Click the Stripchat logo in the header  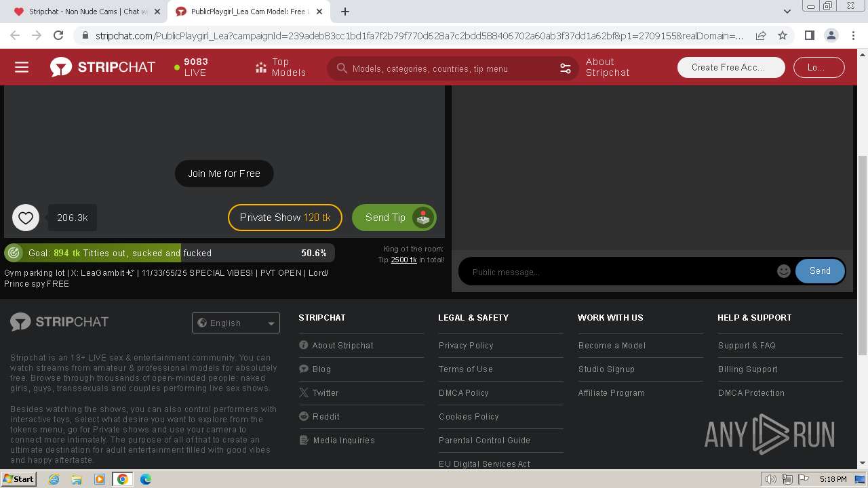pyautogui.click(x=102, y=67)
